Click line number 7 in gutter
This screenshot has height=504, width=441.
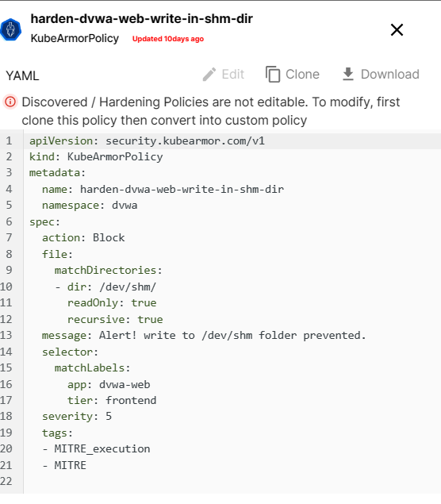tap(9, 237)
